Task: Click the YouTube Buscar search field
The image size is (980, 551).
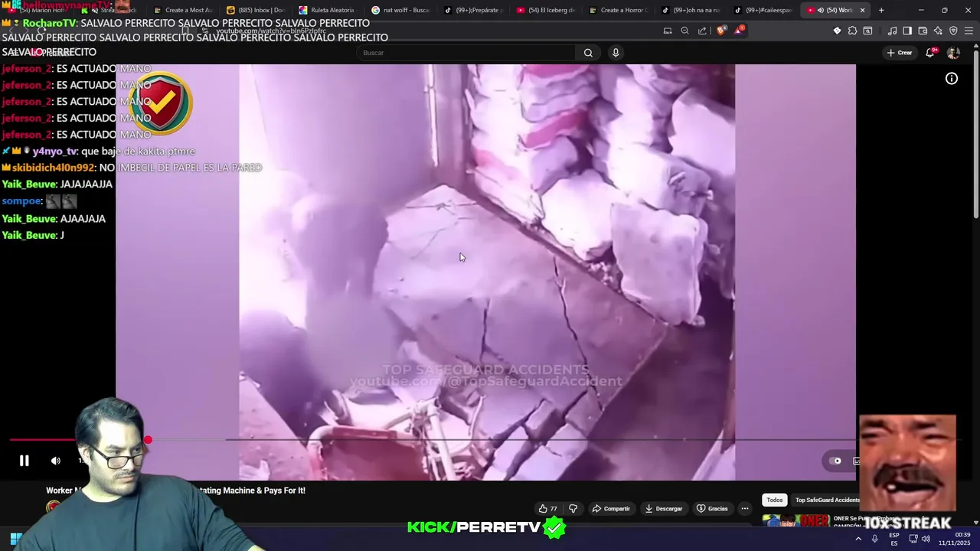Action: pyautogui.click(x=465, y=53)
